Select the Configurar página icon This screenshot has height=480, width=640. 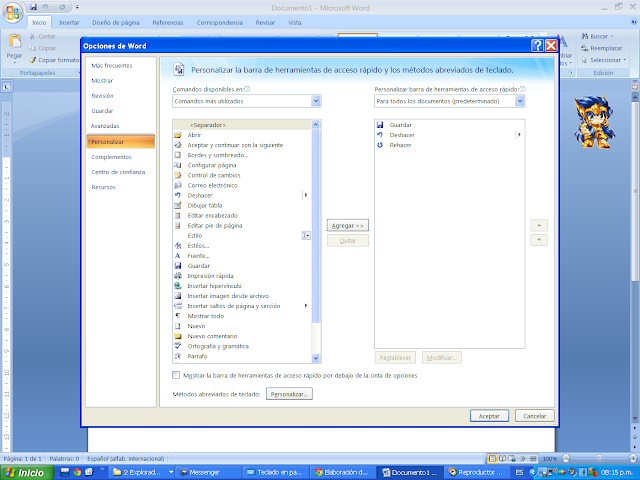click(x=178, y=165)
